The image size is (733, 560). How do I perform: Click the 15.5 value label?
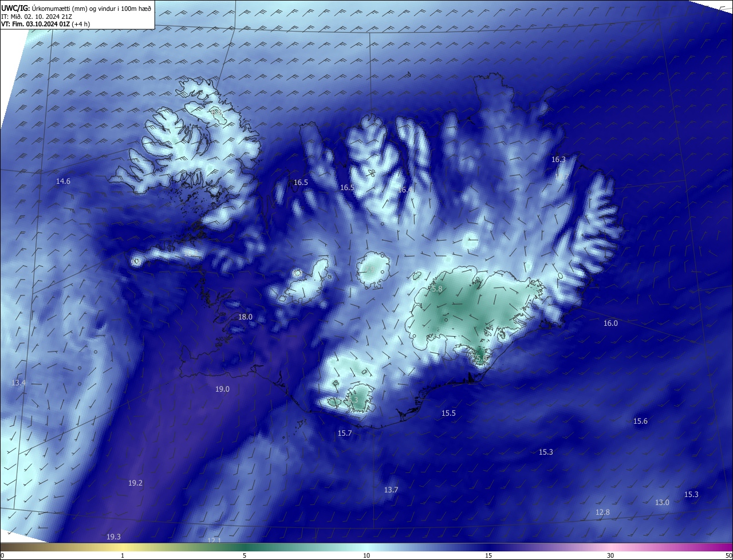tap(448, 413)
